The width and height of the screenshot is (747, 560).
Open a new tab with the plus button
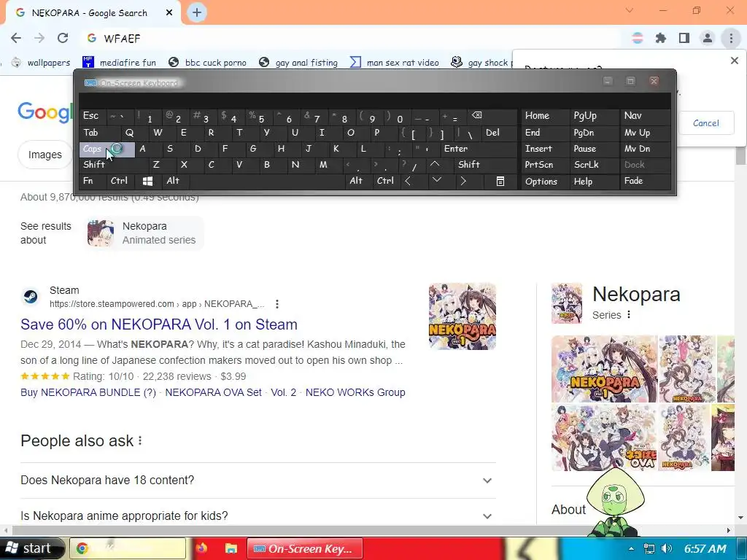pyautogui.click(x=197, y=12)
